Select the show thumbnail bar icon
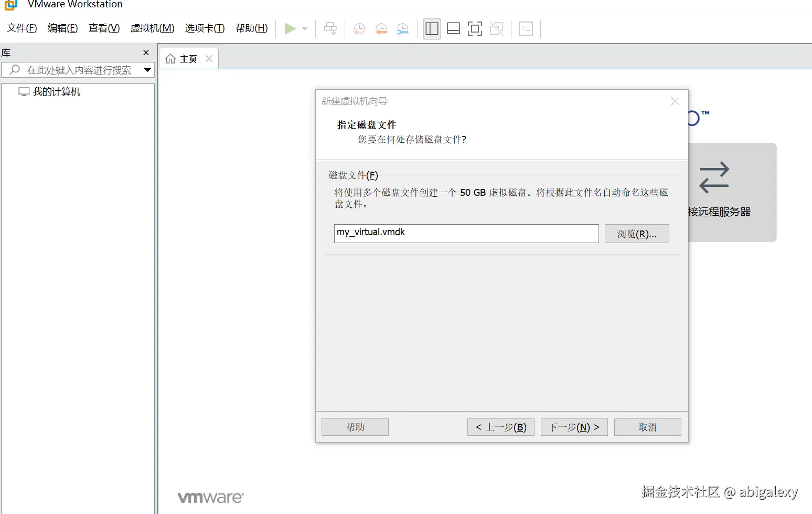The height and width of the screenshot is (514, 812). [453, 29]
